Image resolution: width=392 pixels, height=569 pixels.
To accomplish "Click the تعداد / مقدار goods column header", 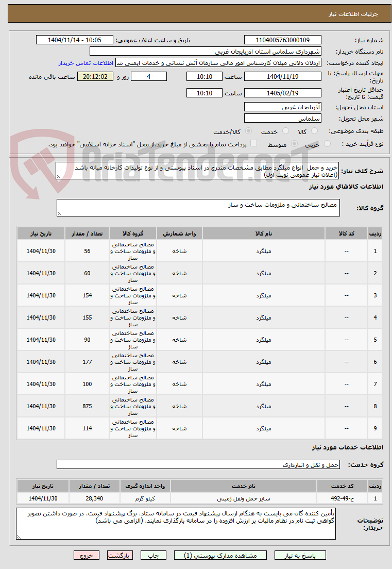I will [x=87, y=233].
